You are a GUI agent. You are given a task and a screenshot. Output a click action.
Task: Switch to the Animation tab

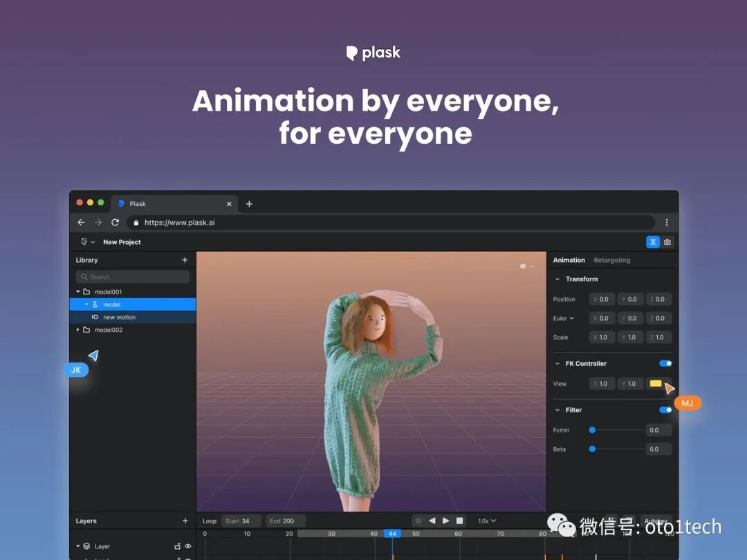pyautogui.click(x=569, y=260)
